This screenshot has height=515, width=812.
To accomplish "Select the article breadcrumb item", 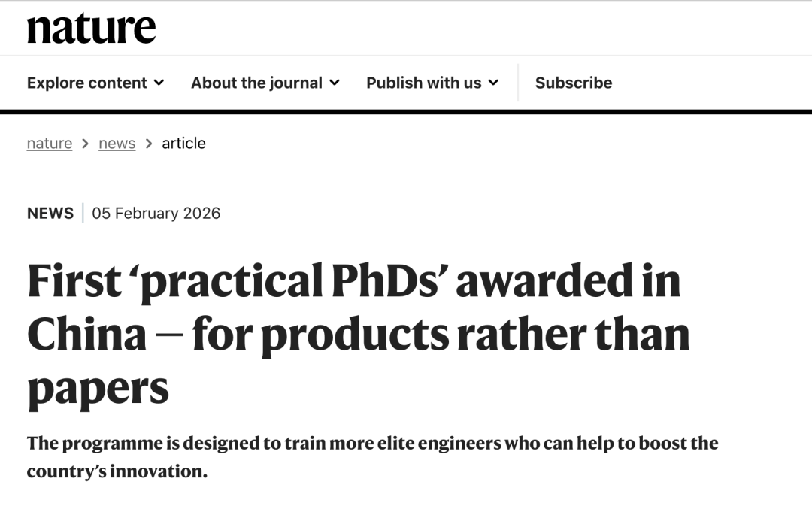I will [x=183, y=143].
